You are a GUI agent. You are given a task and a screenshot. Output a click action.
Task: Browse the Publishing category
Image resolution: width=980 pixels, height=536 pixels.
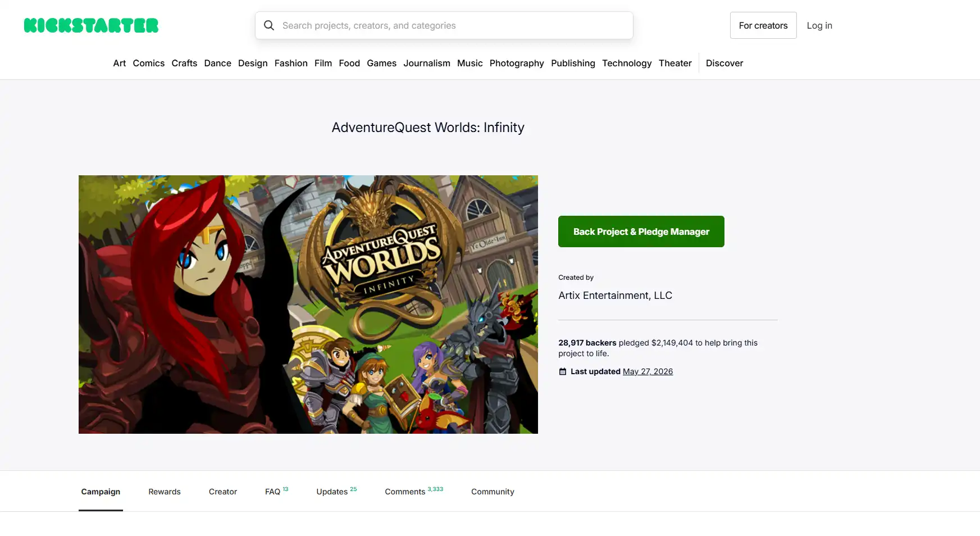click(x=573, y=63)
